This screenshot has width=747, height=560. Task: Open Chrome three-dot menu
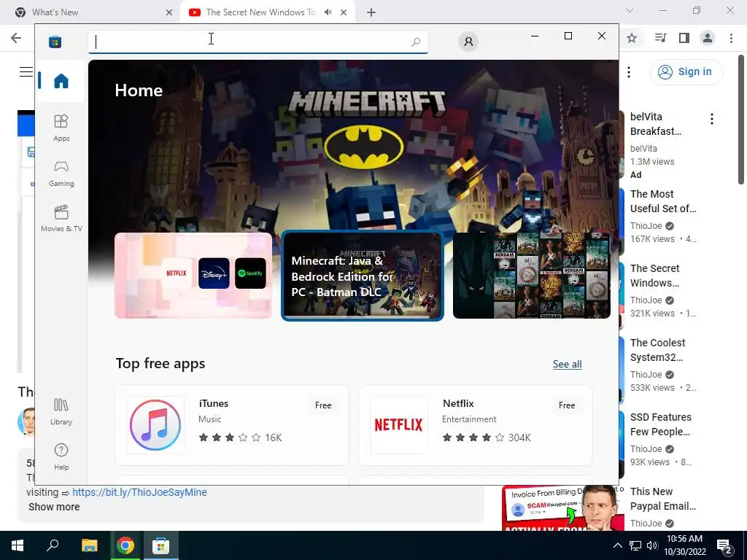click(x=731, y=38)
